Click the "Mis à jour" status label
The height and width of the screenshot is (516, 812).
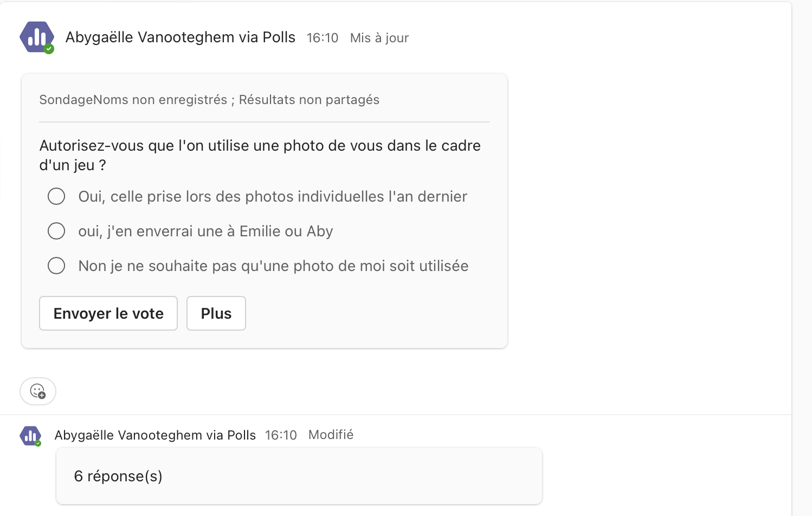click(x=379, y=38)
